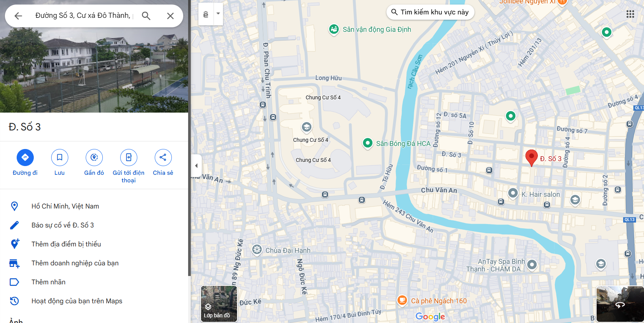Collapse the side panel arrow
Image resolution: width=644 pixels, height=323 pixels.
tap(196, 166)
